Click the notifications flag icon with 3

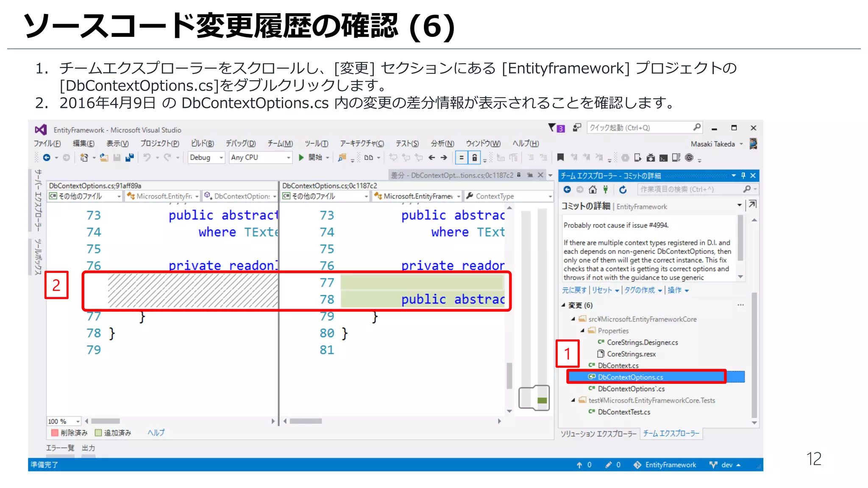coord(556,128)
